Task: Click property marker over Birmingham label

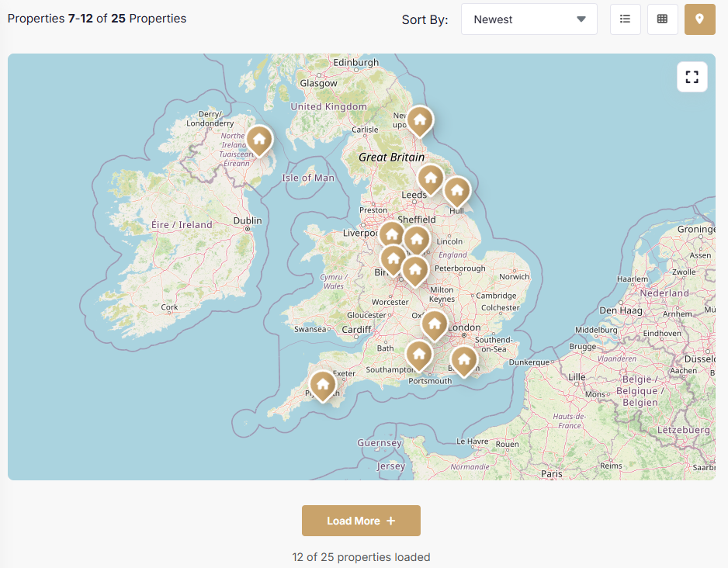Action: point(393,260)
